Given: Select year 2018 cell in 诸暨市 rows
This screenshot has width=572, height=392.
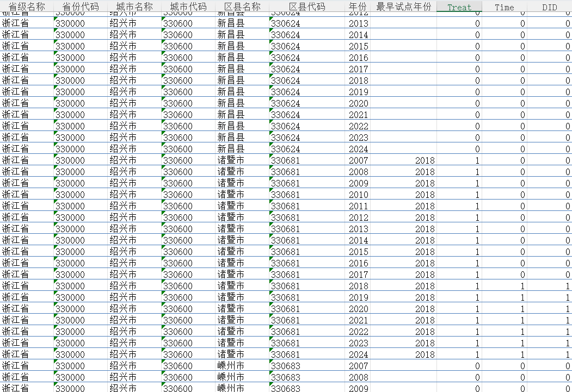Looking at the screenshot, I should (x=358, y=286).
